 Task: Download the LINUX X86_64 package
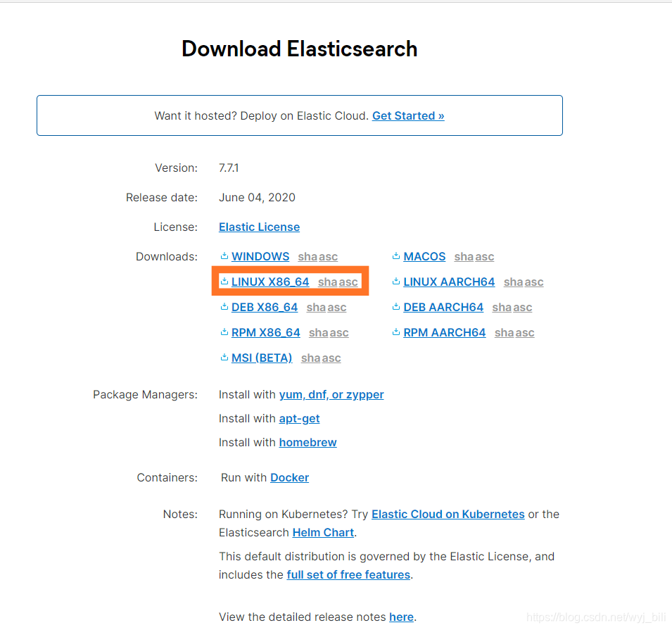[x=270, y=282]
